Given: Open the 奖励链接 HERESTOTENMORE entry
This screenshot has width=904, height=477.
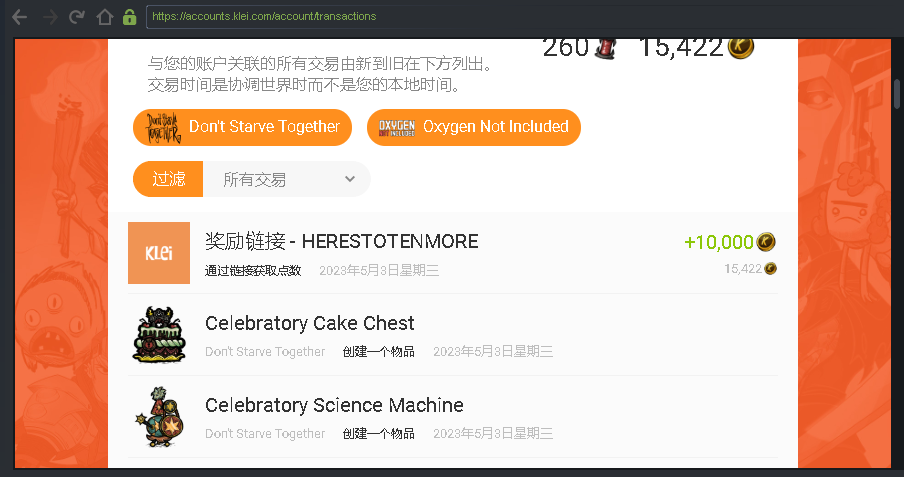Looking at the screenshot, I should pyautogui.click(x=453, y=253).
